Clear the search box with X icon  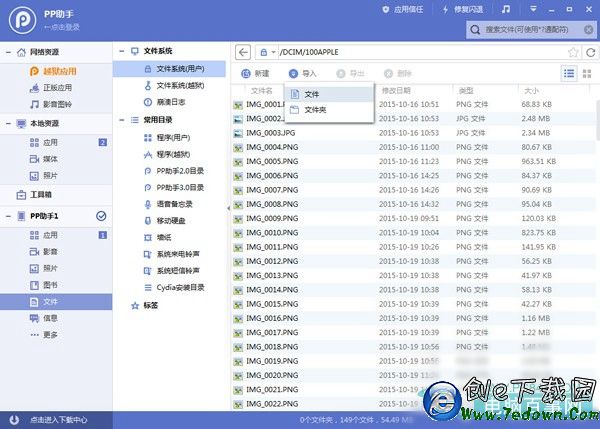coord(589,29)
